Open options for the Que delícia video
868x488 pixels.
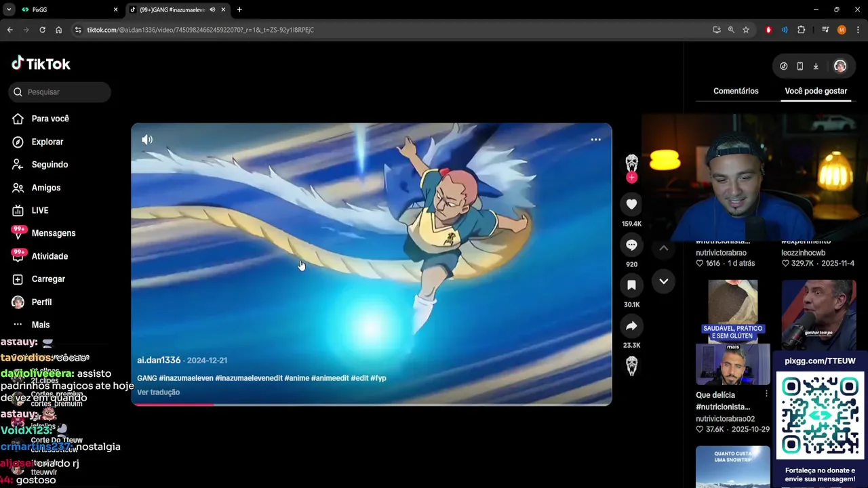[x=766, y=394]
